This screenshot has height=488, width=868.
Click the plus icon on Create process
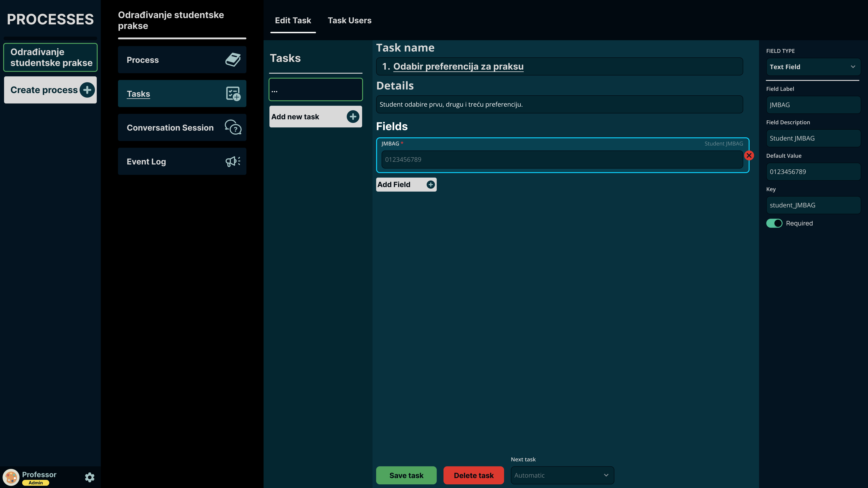pyautogui.click(x=87, y=90)
